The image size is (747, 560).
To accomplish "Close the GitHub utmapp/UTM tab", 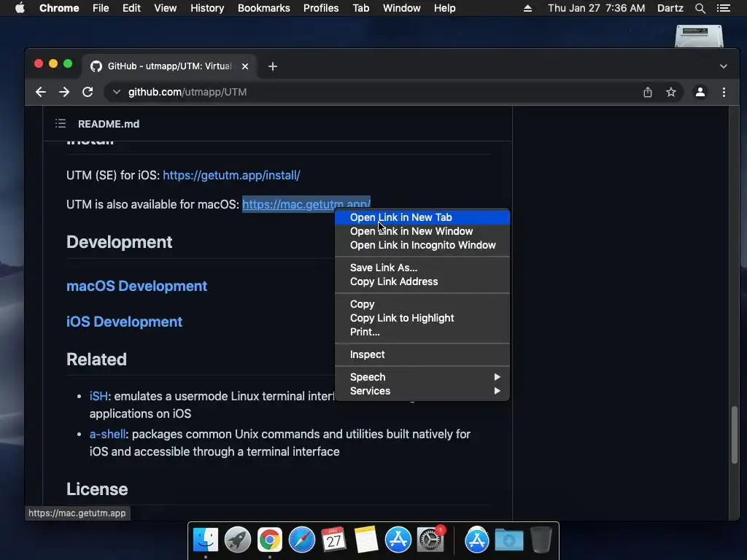I will [x=245, y=66].
